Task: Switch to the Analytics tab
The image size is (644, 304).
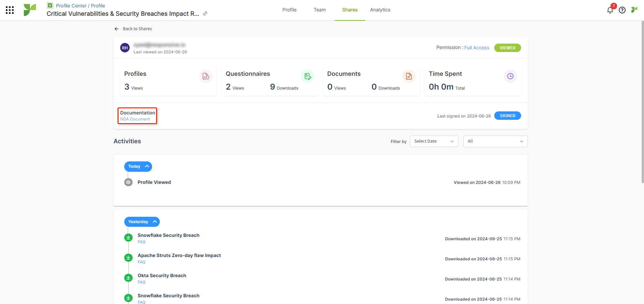Action: (380, 10)
